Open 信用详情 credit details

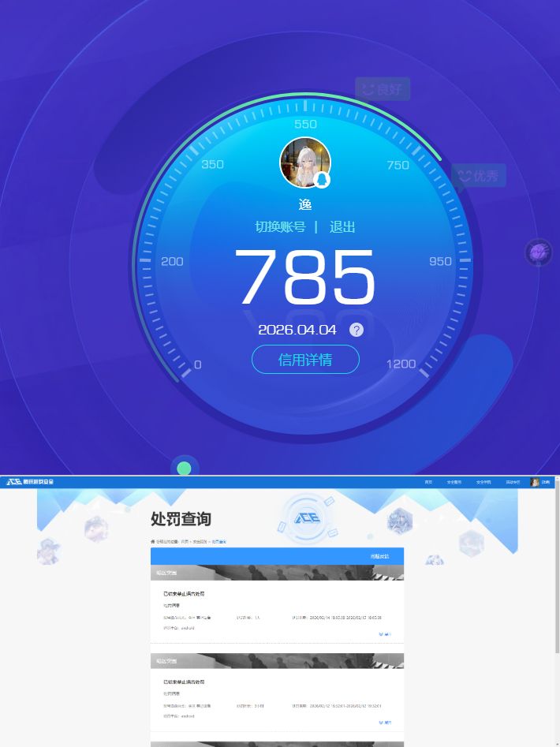pyautogui.click(x=305, y=359)
